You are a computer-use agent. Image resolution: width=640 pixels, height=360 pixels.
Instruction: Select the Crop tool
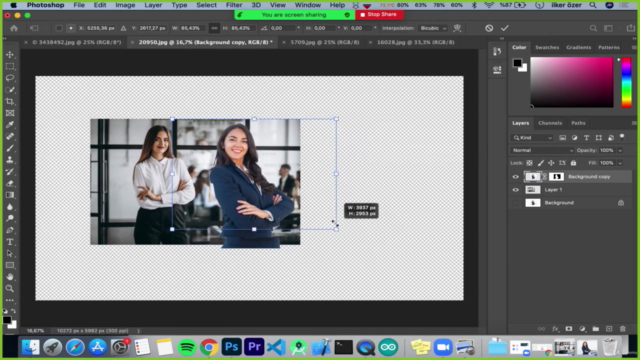coord(10,101)
